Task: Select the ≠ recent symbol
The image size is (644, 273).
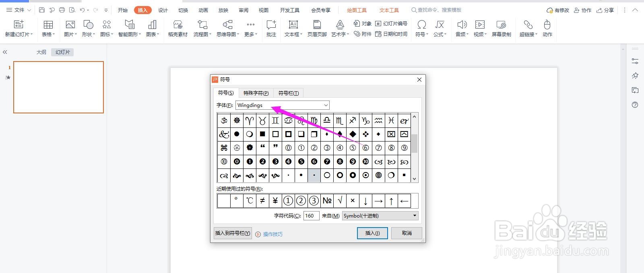Action: [x=262, y=201]
